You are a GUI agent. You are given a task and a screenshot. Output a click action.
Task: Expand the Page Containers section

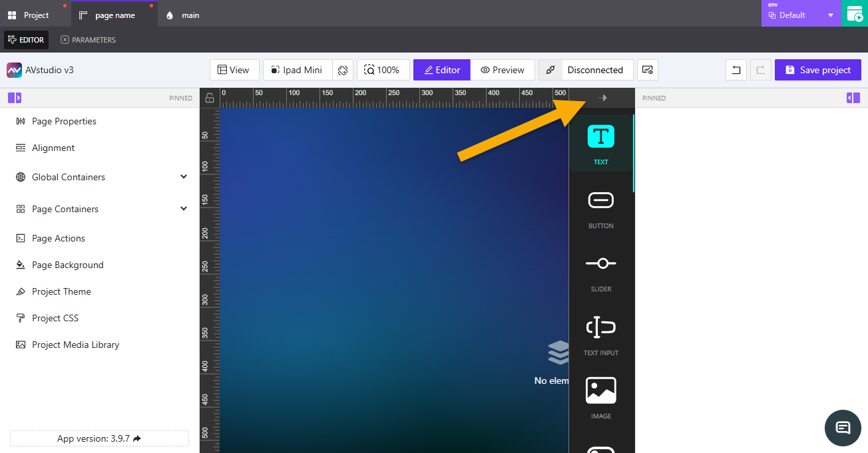point(184,208)
